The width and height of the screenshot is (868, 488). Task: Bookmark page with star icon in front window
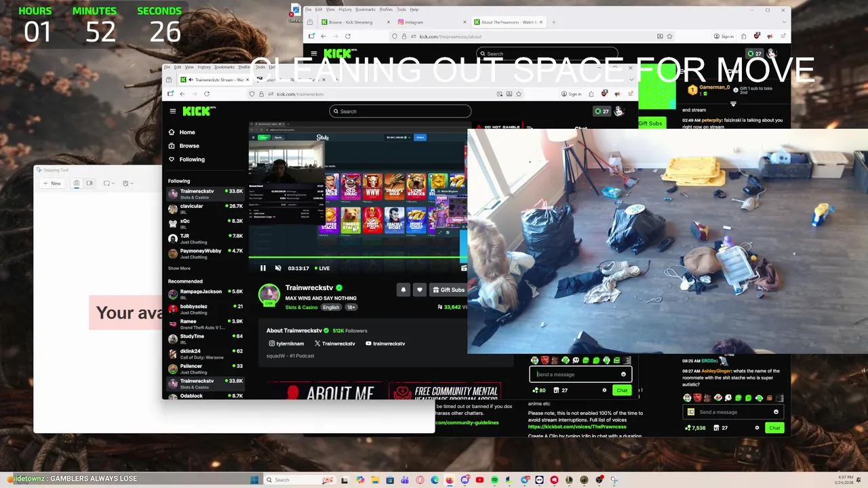(519, 94)
